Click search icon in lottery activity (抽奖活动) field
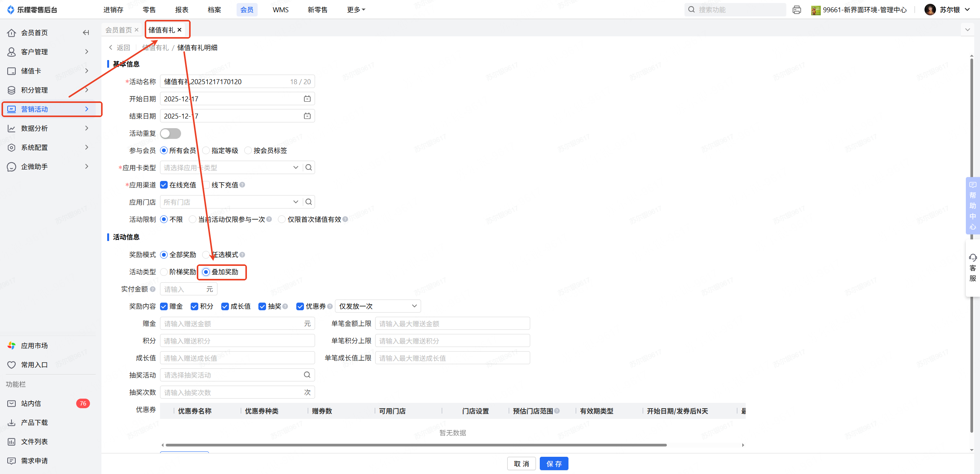This screenshot has height=474, width=980. [307, 375]
